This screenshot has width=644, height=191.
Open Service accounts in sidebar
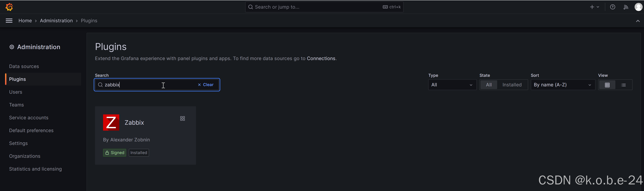[x=29, y=118]
